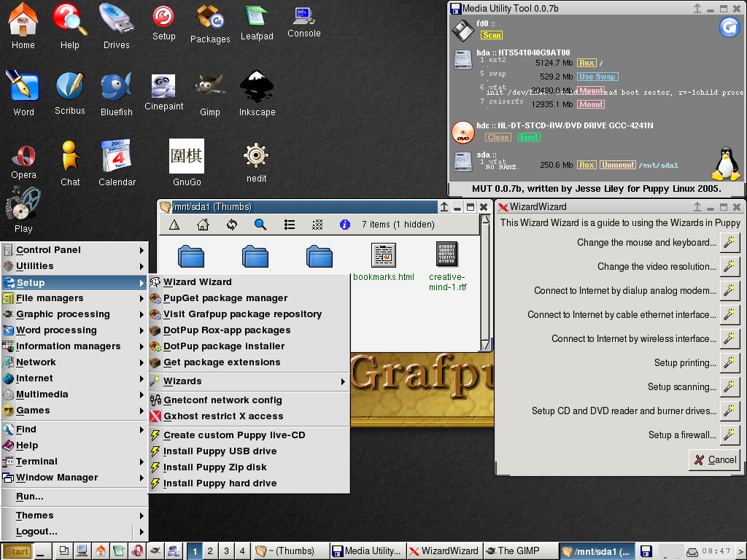Expand the Word processing submenu

[75, 330]
